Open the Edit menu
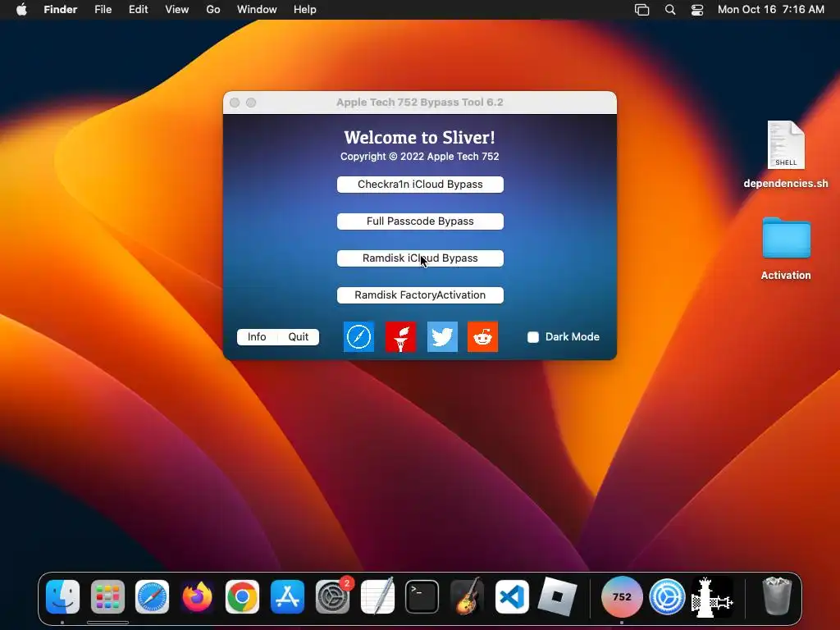 click(138, 10)
